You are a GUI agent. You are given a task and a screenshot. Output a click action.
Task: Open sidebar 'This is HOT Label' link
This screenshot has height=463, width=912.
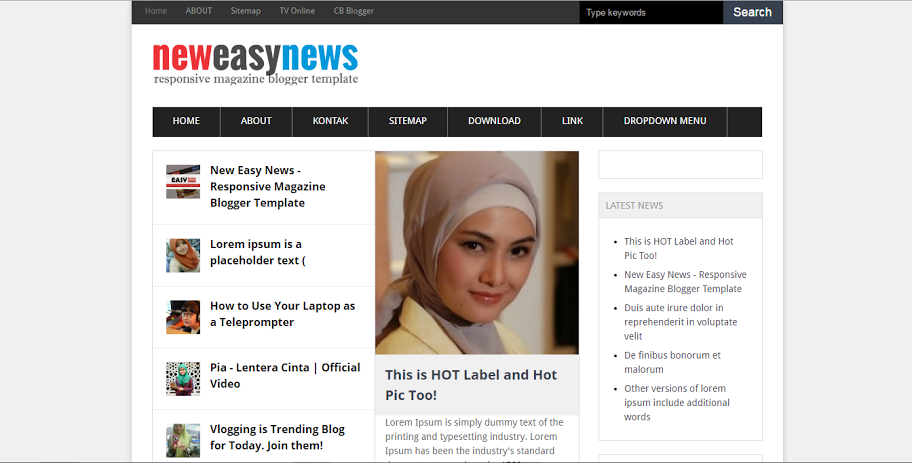click(x=679, y=248)
